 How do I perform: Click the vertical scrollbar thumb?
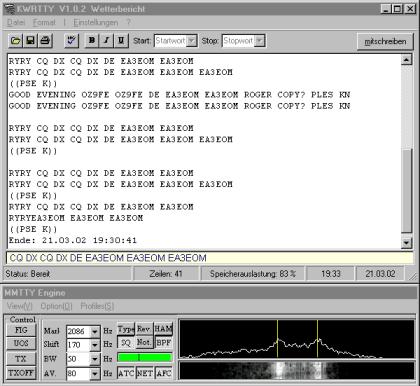406,191
